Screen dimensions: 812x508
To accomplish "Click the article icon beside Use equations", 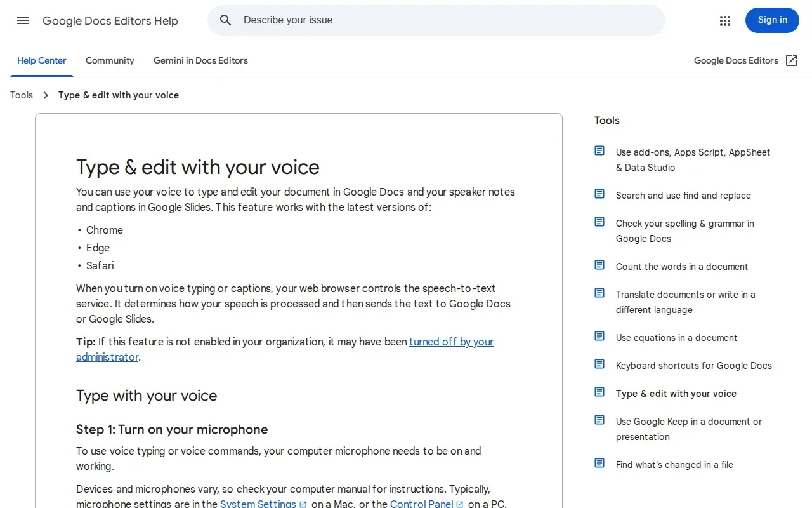I will [599, 336].
